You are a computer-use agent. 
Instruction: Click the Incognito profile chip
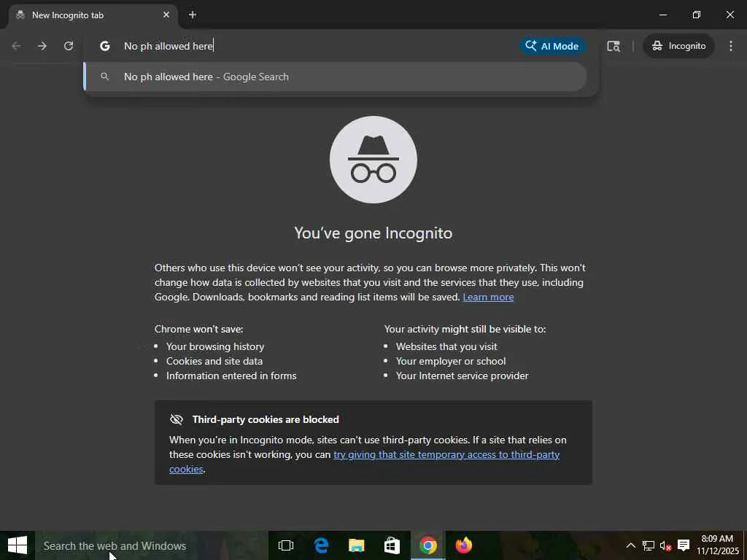click(679, 46)
